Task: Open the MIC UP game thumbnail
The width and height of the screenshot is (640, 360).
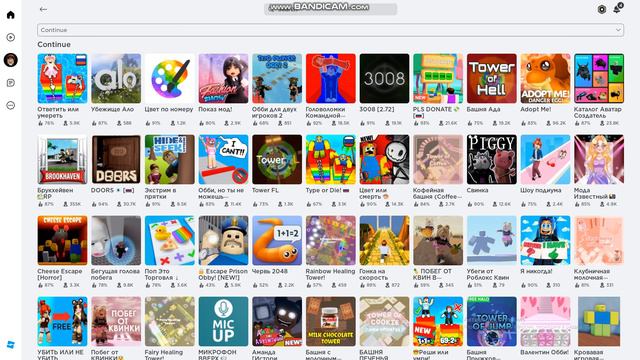Action: [x=223, y=321]
